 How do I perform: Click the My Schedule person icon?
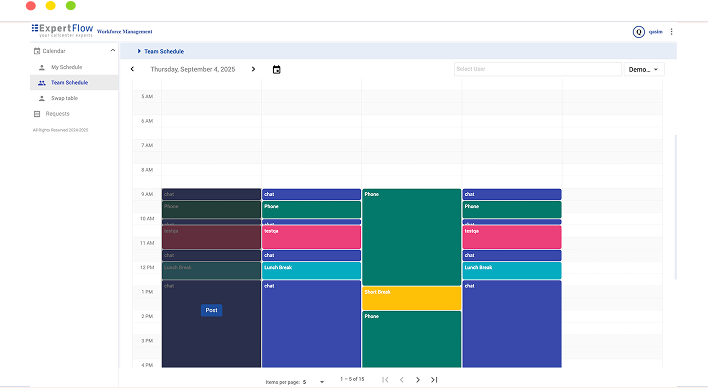tap(42, 67)
